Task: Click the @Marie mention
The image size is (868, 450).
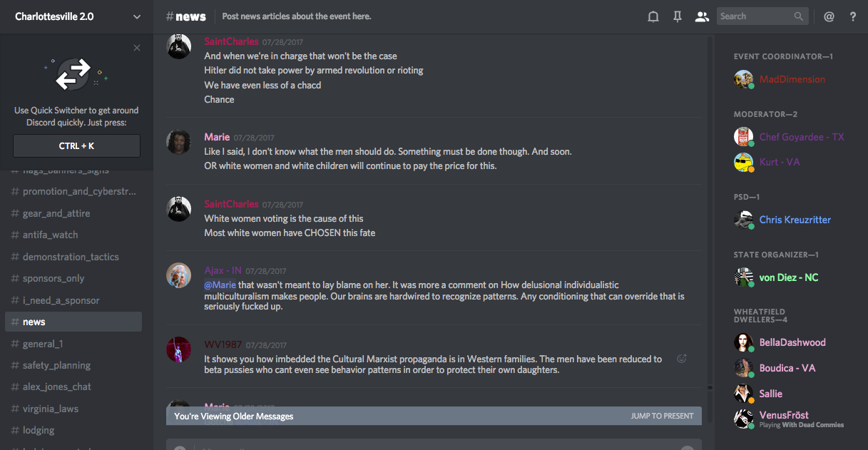Action: [x=220, y=285]
